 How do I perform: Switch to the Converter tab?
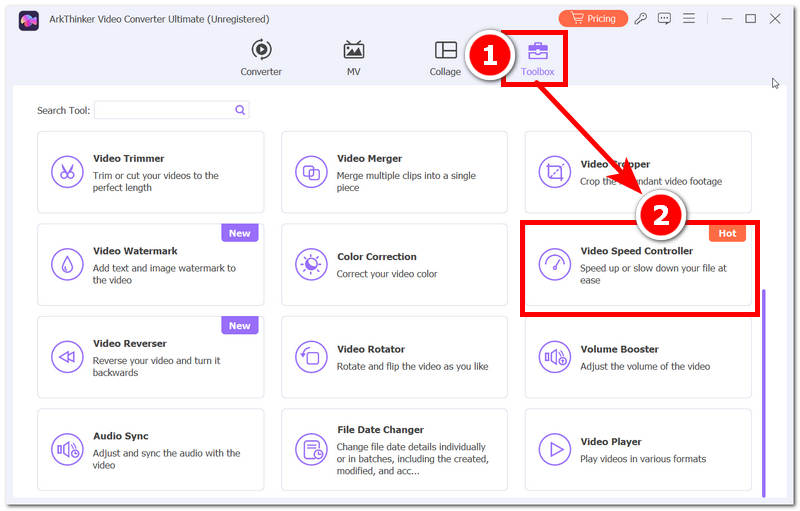click(261, 58)
